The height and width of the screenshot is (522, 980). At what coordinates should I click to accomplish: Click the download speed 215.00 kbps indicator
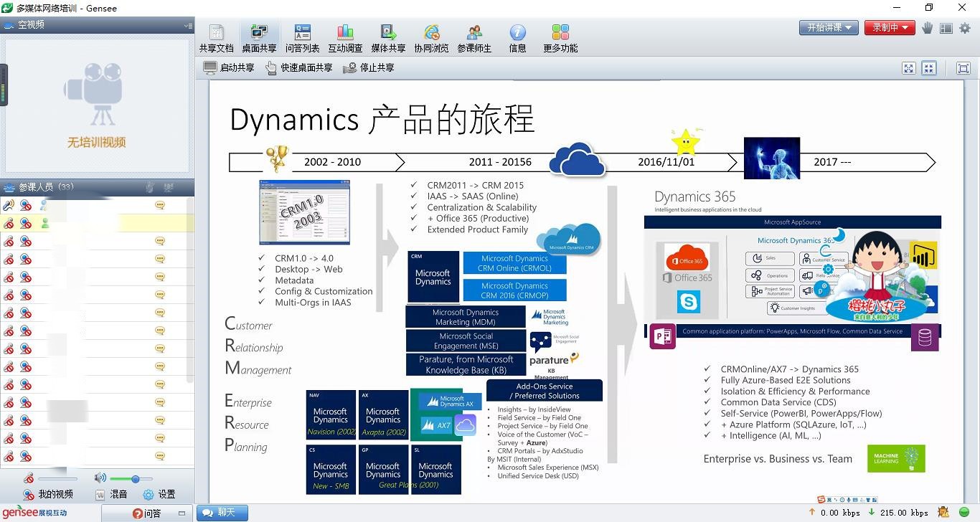click(898, 513)
